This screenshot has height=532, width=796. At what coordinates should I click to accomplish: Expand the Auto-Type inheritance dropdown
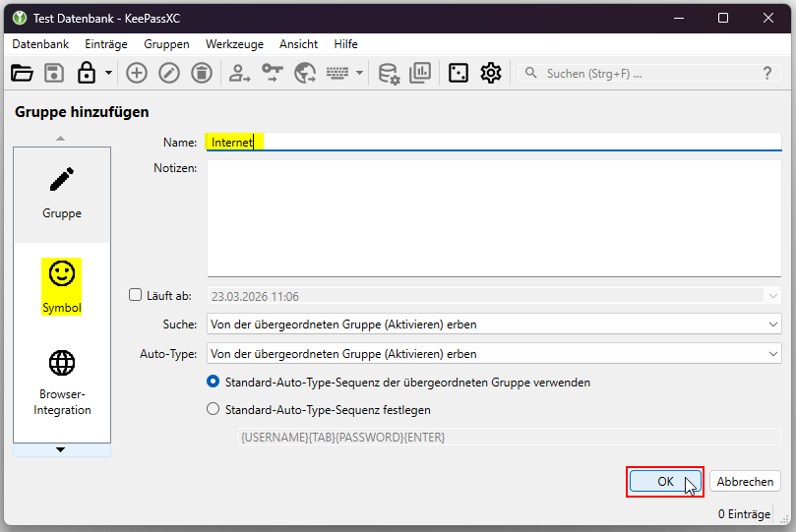pos(494,353)
